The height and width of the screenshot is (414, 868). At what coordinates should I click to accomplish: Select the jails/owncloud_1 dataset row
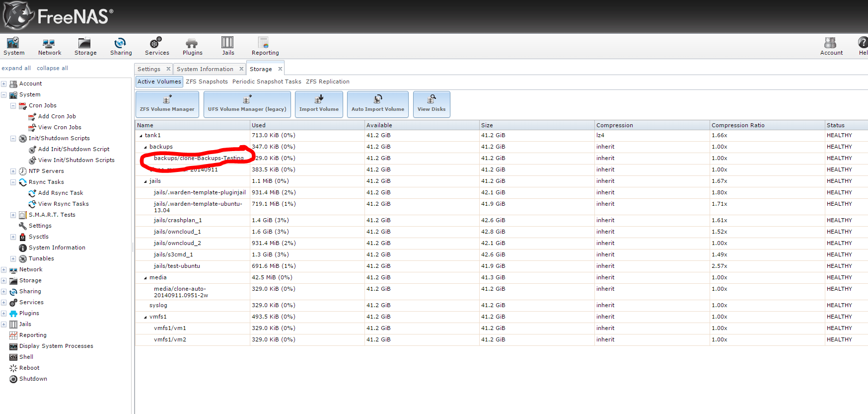click(x=502, y=232)
